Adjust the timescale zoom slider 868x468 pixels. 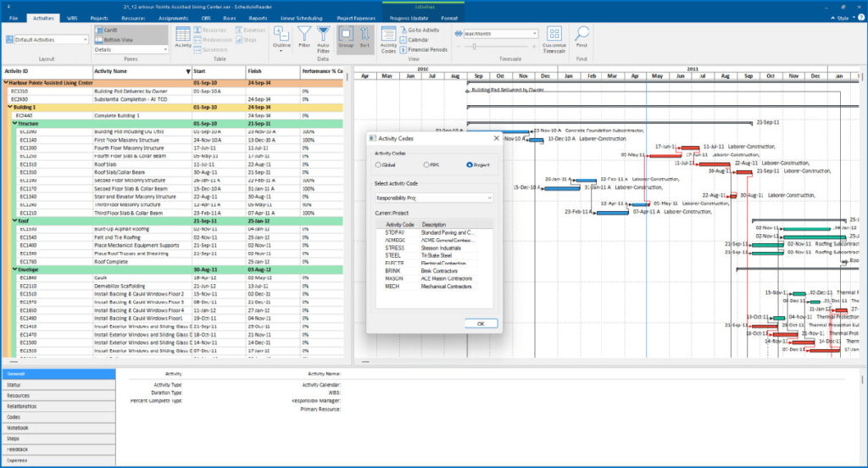[x=474, y=47]
